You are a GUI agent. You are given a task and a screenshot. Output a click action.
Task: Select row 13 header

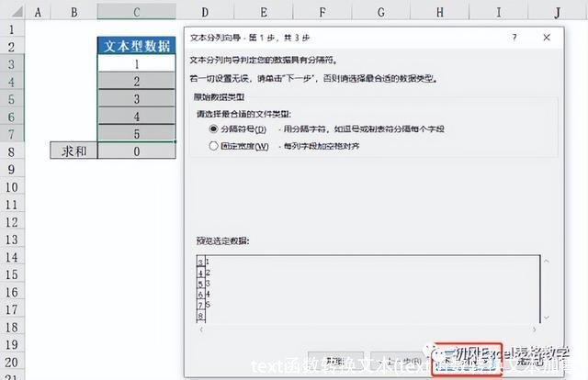click(x=12, y=239)
